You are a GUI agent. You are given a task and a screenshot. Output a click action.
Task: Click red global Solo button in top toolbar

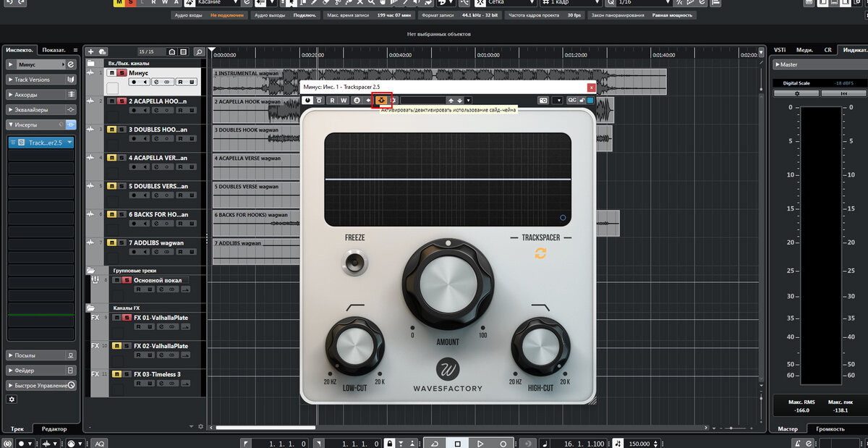click(129, 3)
